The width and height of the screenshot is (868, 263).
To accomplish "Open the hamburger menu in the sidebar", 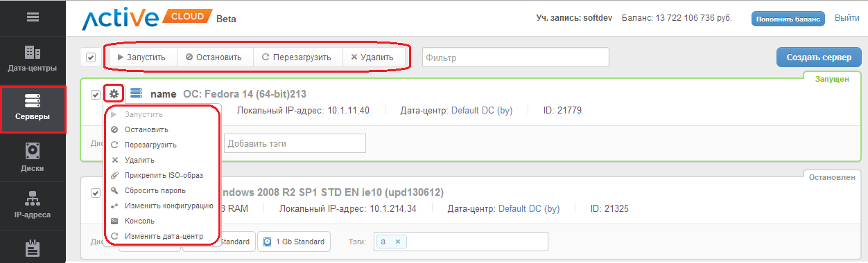I will click(x=33, y=17).
